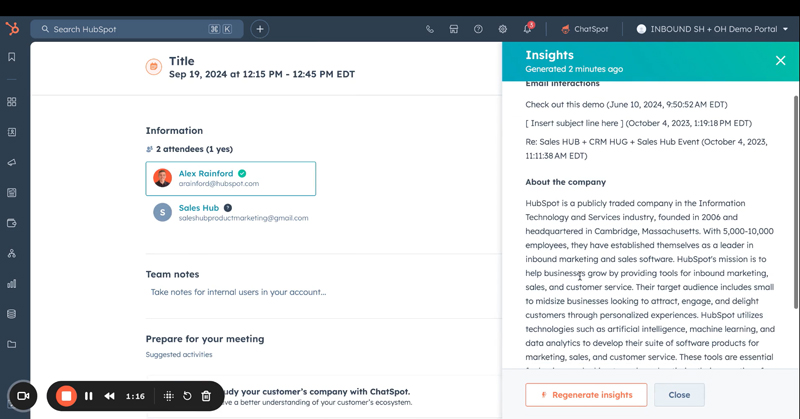
Task: Open the reporting bar chart sidebar icon
Action: 12,283
